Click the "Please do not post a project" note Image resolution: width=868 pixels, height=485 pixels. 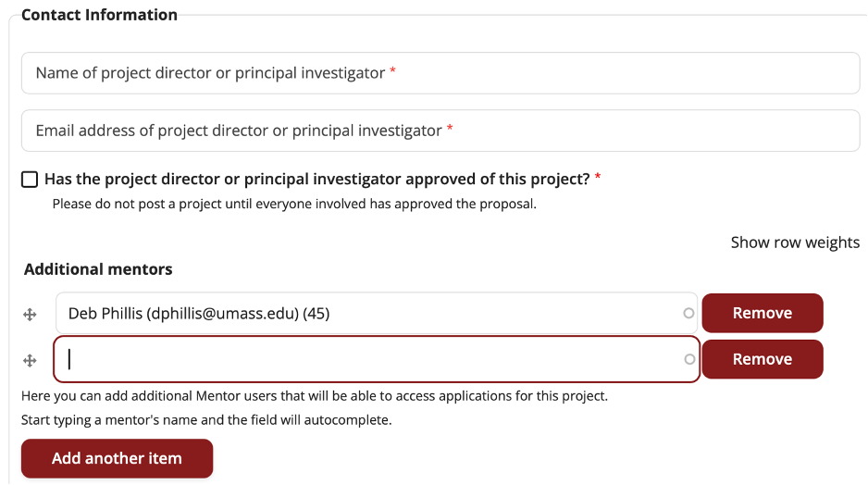click(x=293, y=204)
